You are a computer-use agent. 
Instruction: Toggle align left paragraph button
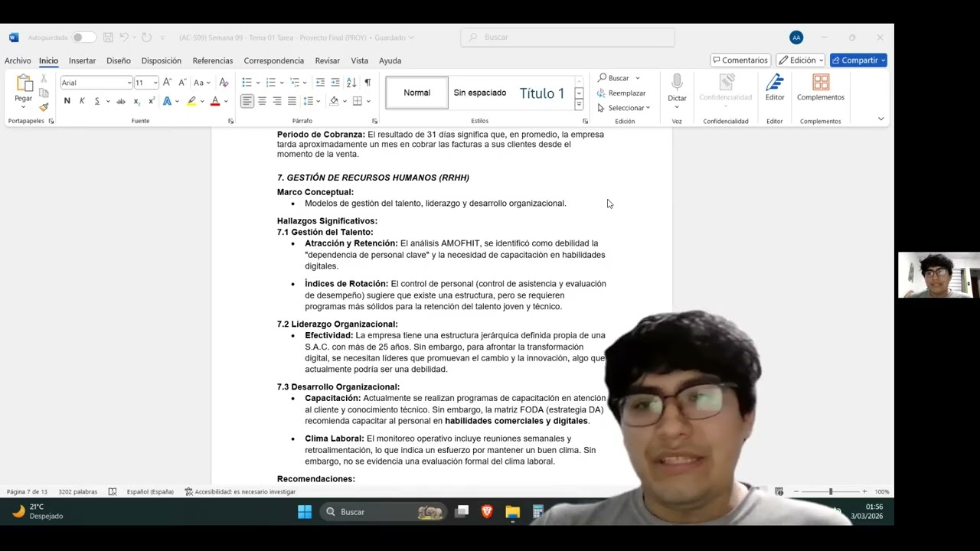point(247,101)
